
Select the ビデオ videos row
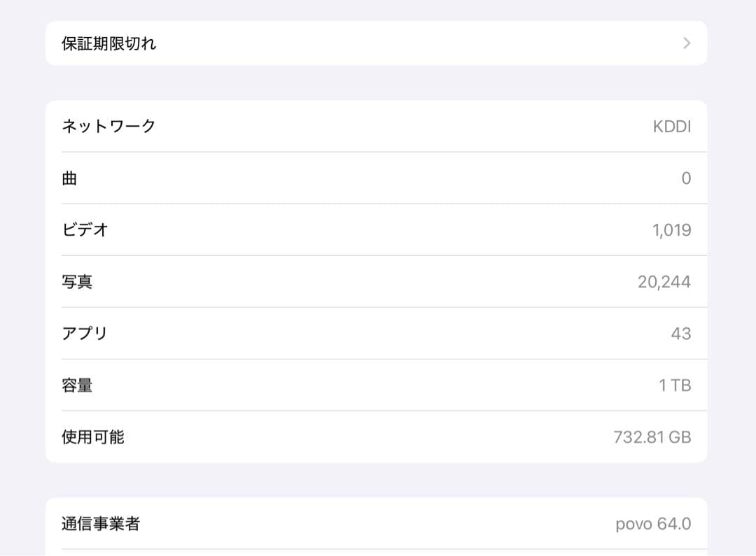[x=378, y=230]
